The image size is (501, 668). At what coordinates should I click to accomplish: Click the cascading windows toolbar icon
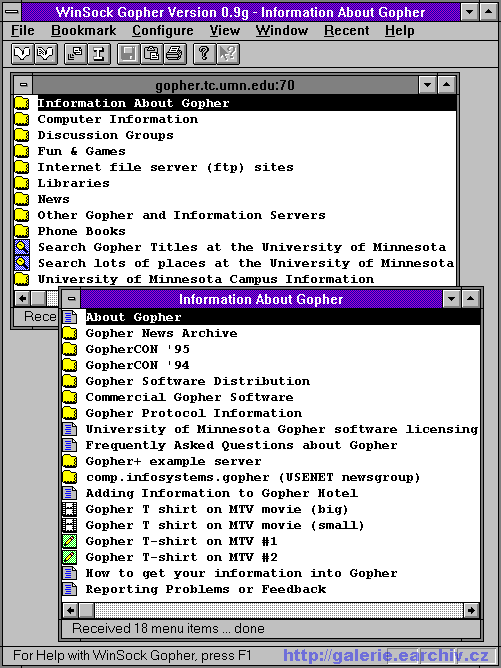[x=75, y=54]
